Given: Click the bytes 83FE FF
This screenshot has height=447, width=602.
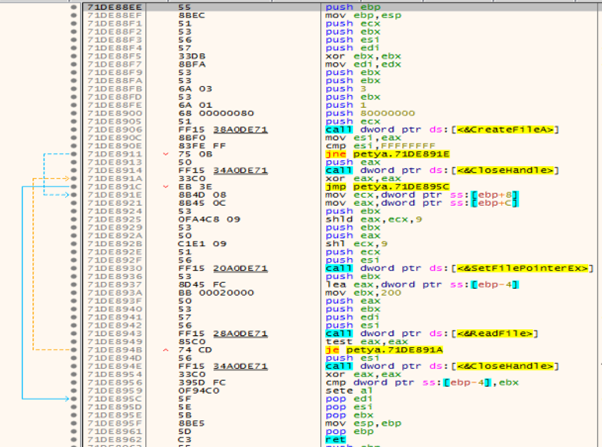Looking at the screenshot, I should (202, 146).
